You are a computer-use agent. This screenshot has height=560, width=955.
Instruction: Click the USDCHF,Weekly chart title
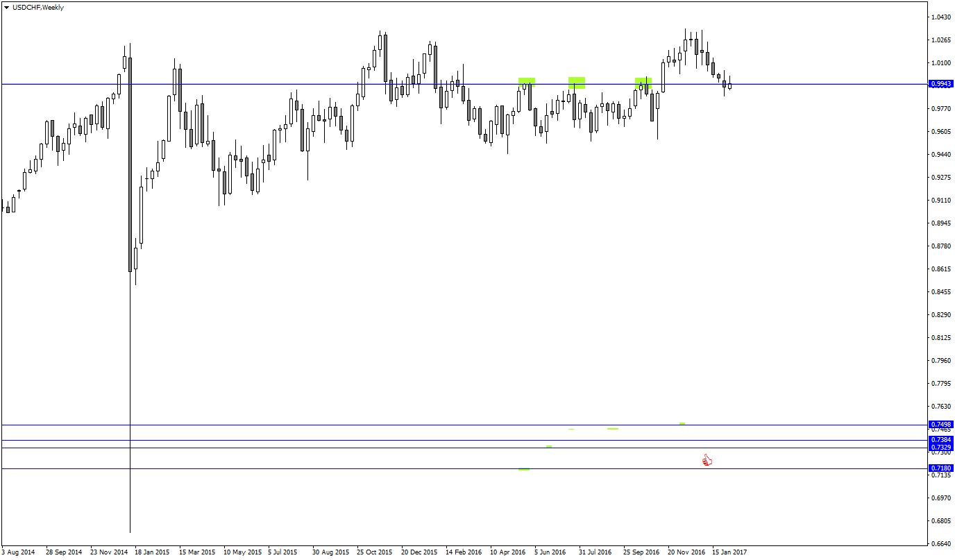coord(37,8)
